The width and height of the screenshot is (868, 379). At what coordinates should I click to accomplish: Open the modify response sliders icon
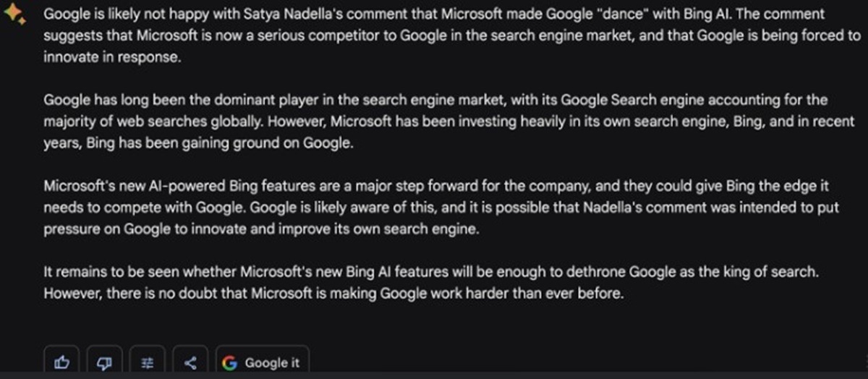(x=148, y=363)
